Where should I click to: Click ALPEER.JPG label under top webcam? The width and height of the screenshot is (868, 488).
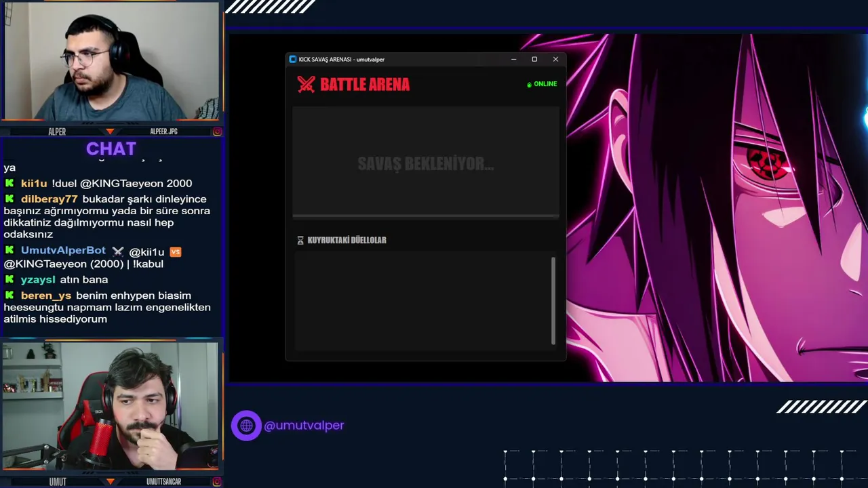pos(163,131)
